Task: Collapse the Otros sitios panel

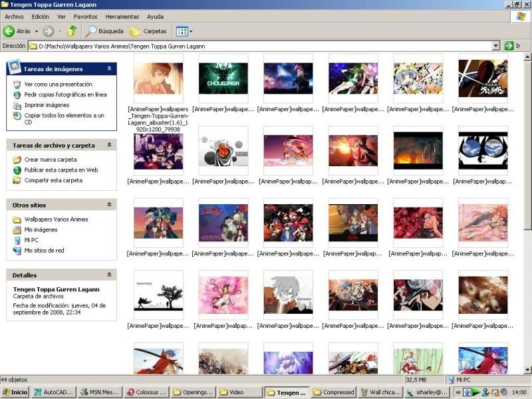Action: [109, 205]
